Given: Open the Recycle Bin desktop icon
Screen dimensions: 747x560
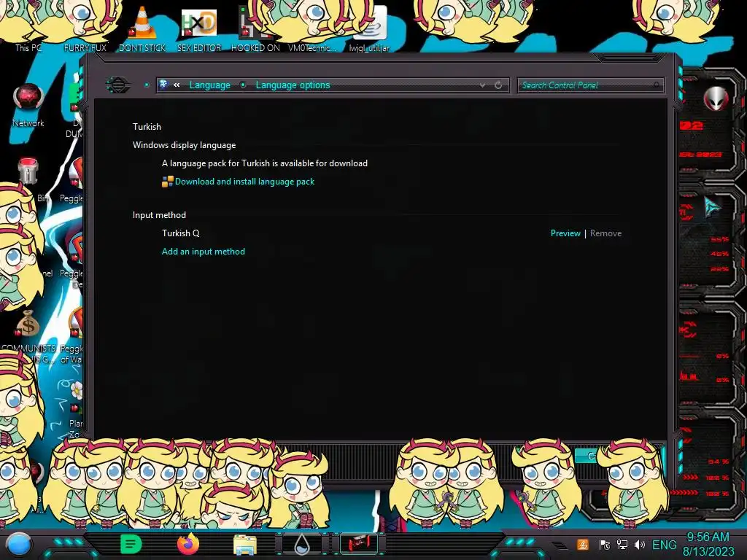Looking at the screenshot, I should coord(28,172).
